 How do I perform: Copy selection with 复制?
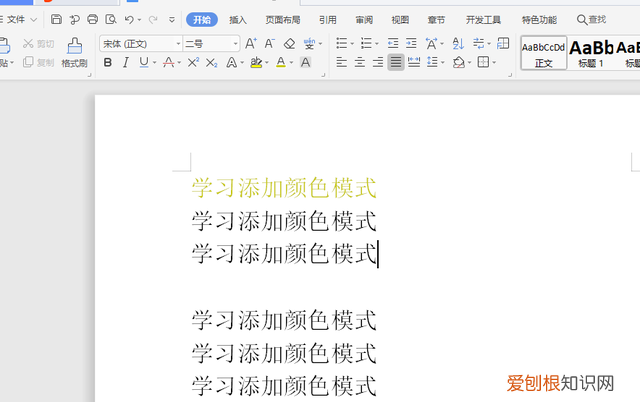pos(38,62)
